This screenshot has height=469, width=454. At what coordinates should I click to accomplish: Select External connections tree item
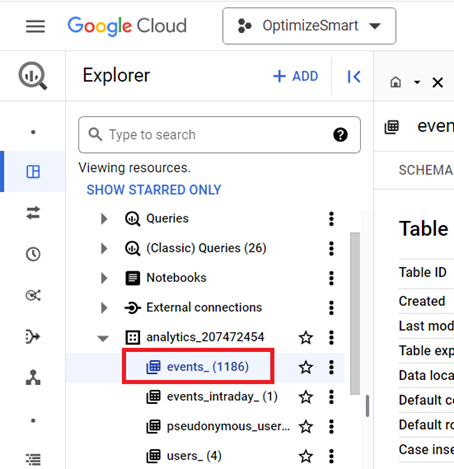tap(204, 307)
